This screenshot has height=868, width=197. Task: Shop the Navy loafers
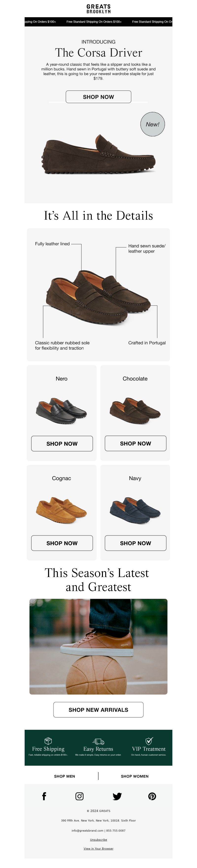tap(136, 543)
